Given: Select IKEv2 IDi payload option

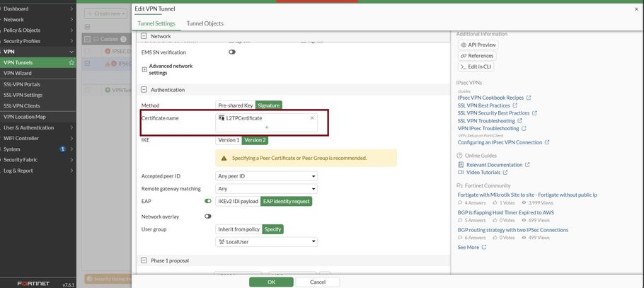Looking at the screenshot, I should tap(238, 201).
